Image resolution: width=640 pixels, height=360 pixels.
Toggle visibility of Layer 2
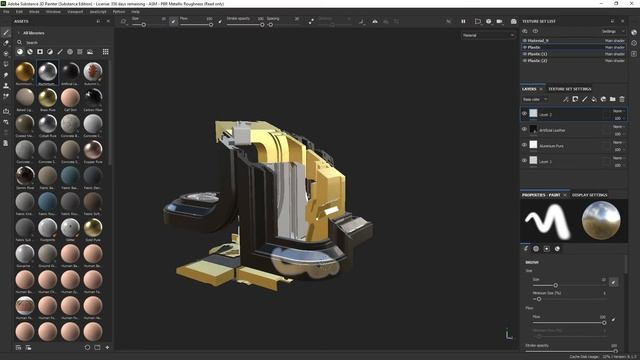[524, 114]
